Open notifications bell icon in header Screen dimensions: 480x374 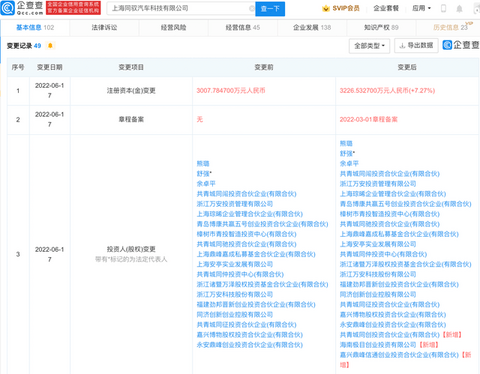pyautogui.click(x=459, y=9)
